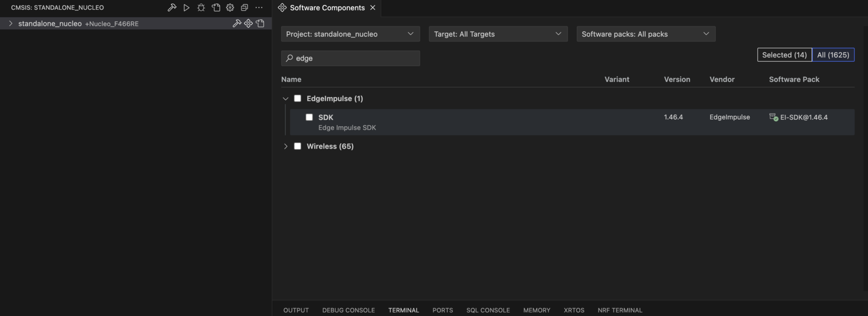
Task: Open the DEBUG CONSOLE tab
Action: (x=348, y=310)
